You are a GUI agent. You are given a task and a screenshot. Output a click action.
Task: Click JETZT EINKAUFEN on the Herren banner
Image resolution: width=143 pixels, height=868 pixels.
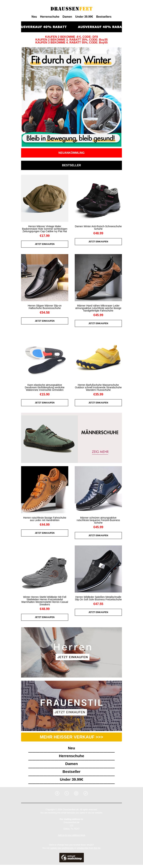[x=72, y=657]
